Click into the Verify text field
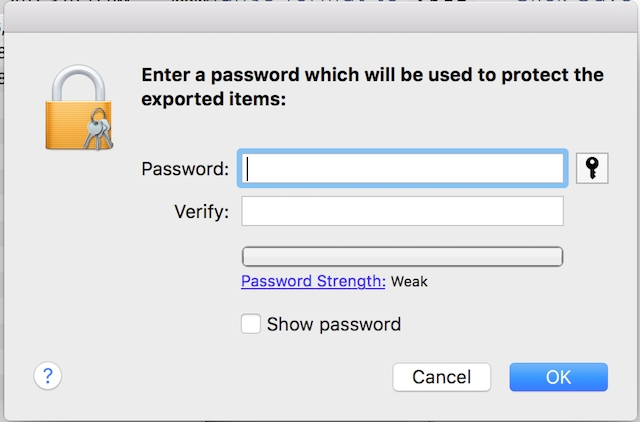 [x=403, y=212]
